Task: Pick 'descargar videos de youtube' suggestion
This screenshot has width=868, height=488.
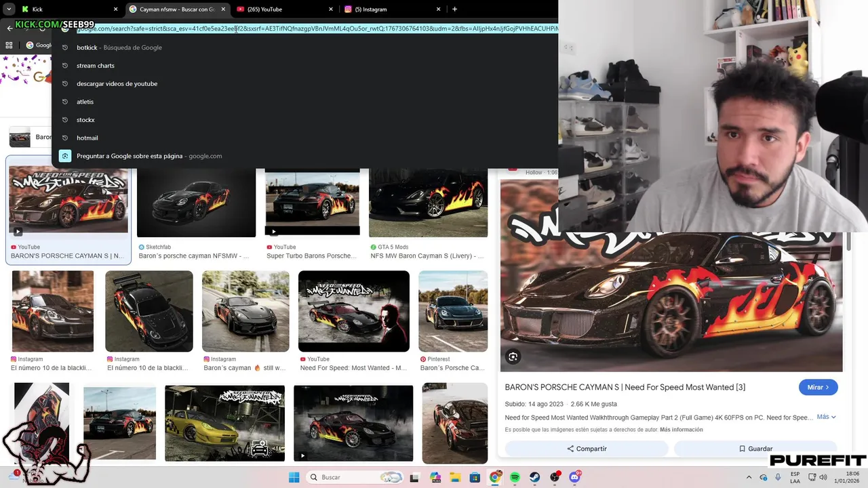Action: point(304,83)
